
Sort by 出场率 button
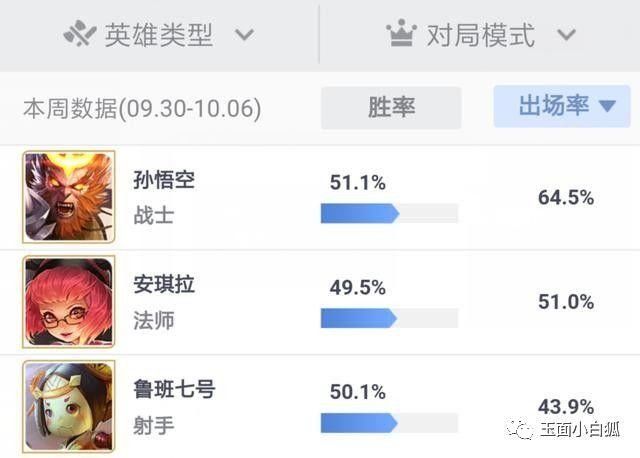[x=555, y=107]
